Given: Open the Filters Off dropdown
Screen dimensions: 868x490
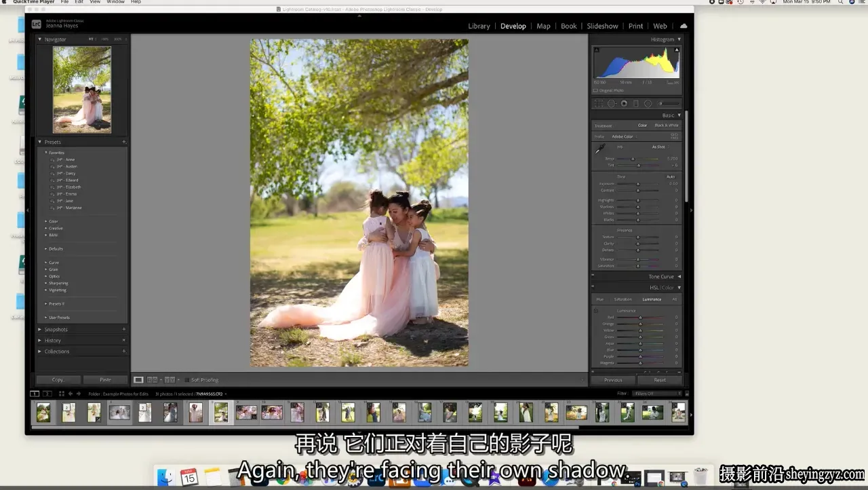Looking at the screenshot, I should tap(658, 394).
